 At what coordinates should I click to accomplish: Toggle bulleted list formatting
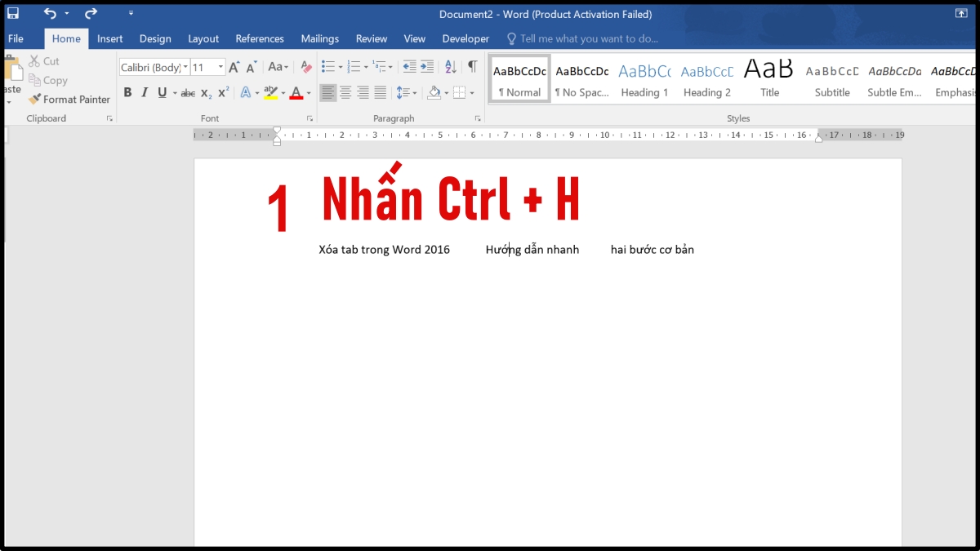coord(329,67)
